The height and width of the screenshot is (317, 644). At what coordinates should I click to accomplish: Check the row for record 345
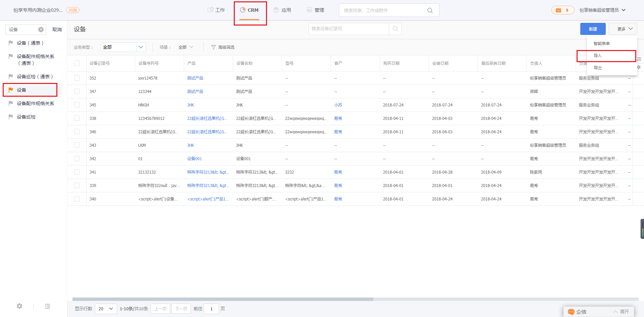[x=77, y=105]
